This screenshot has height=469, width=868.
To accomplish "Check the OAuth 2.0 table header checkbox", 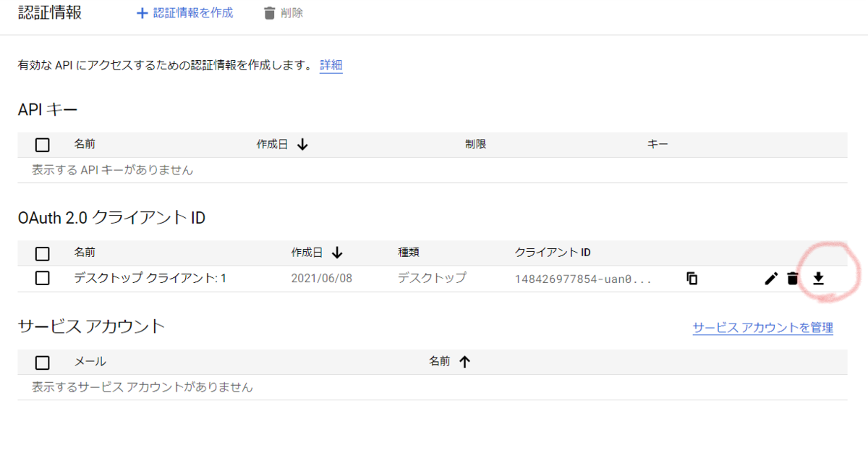I will pos(42,253).
